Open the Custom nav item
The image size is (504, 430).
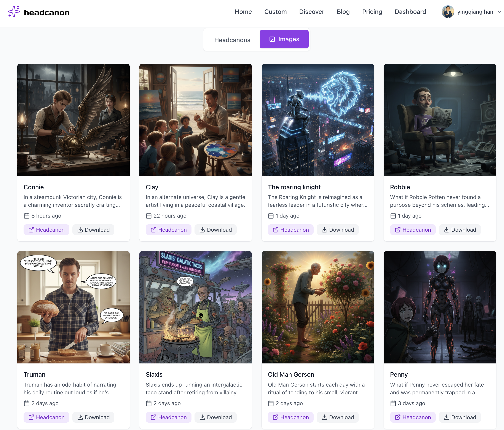pyautogui.click(x=275, y=12)
